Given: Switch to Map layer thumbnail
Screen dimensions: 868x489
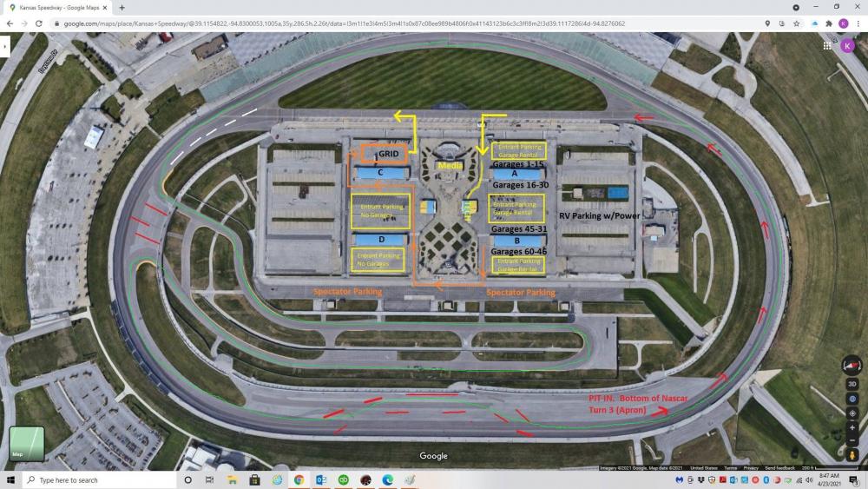Looking at the screenshot, I should pyautogui.click(x=27, y=444).
